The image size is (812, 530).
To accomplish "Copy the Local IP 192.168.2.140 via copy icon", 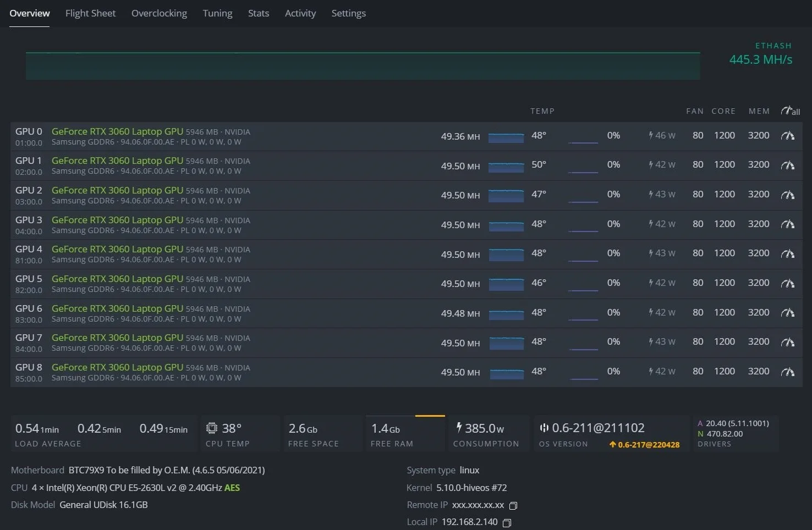I will tap(507, 522).
